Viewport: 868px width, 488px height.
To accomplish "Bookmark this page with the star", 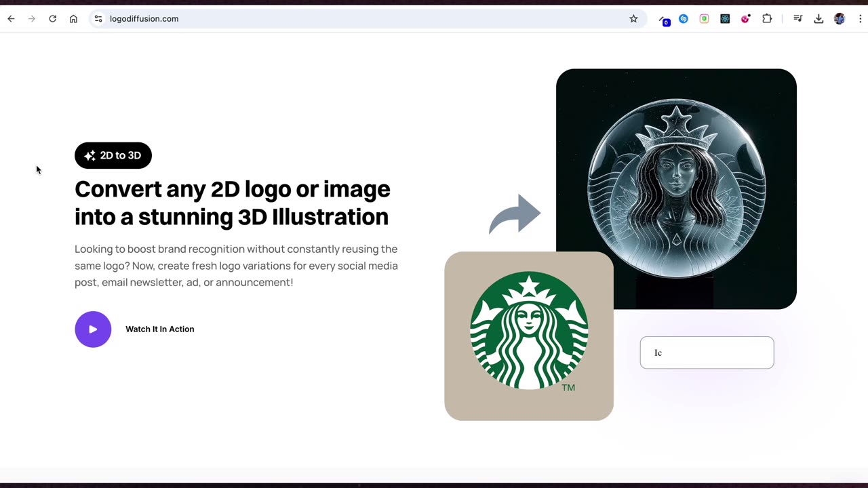I will pos(633,19).
